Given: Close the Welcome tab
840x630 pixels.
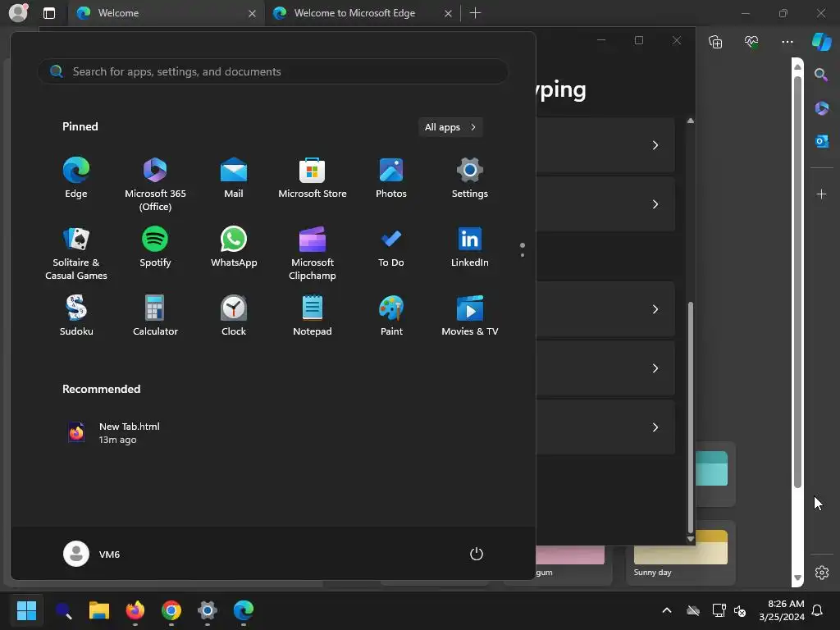Looking at the screenshot, I should point(252,13).
